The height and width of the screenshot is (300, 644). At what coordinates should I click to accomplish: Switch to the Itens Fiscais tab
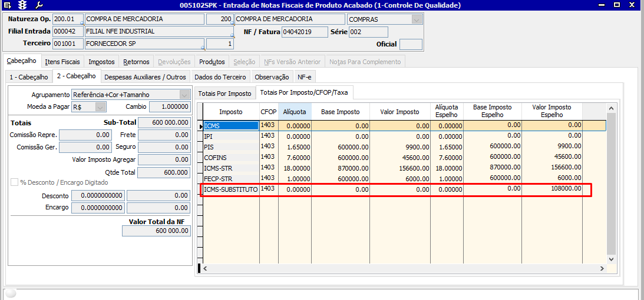point(64,62)
